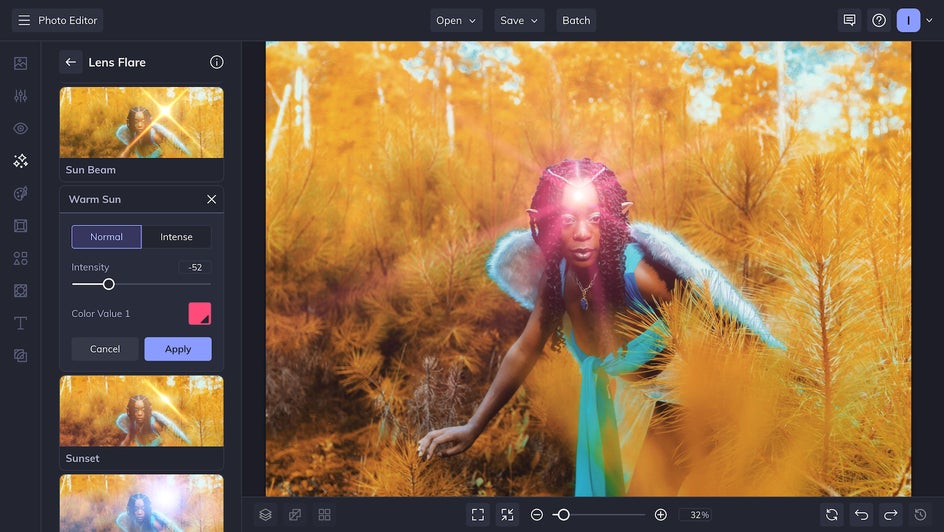The height and width of the screenshot is (532, 944).
Task: Click the Intensity value field
Action: 194,267
